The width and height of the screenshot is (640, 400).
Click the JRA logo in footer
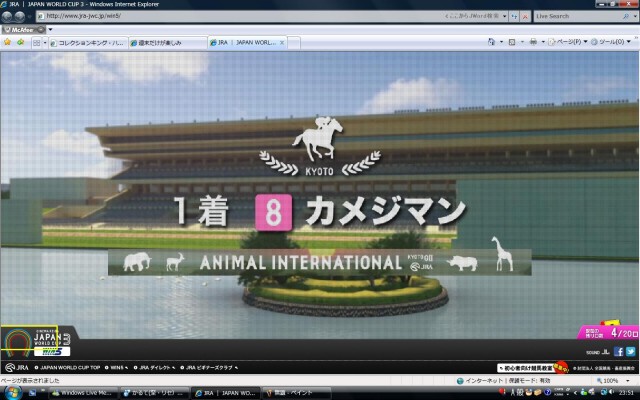17,368
